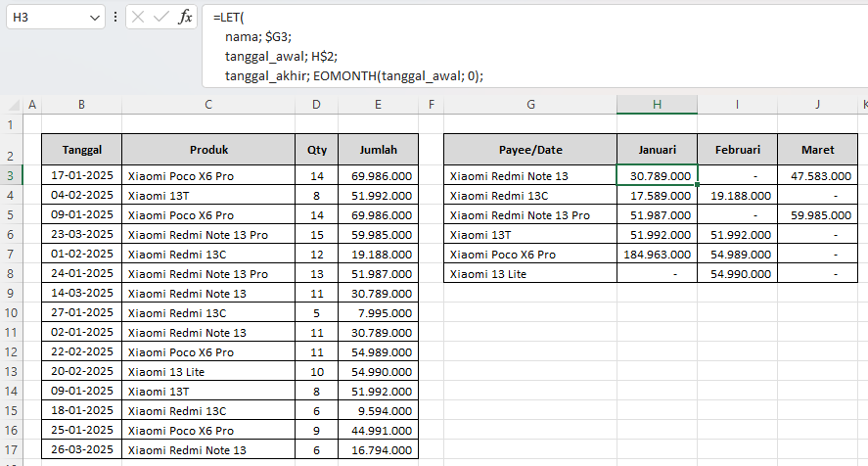Cancel formula entry with the X icon
The height and width of the screenshot is (466, 868).
tap(138, 18)
